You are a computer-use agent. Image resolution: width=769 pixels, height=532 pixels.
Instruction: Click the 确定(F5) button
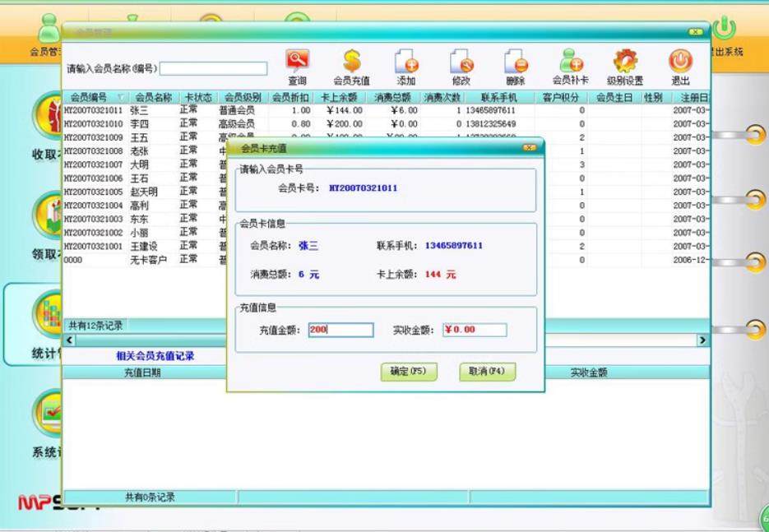(x=409, y=372)
